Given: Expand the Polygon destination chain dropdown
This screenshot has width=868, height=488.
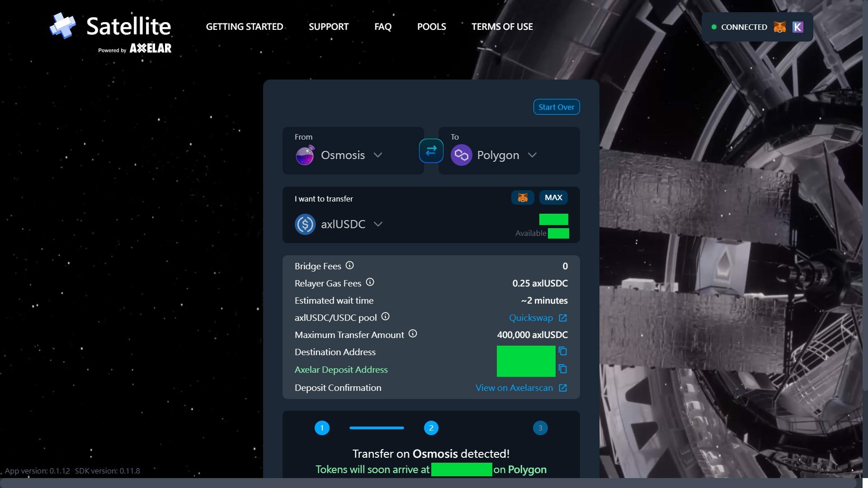Looking at the screenshot, I should [532, 155].
